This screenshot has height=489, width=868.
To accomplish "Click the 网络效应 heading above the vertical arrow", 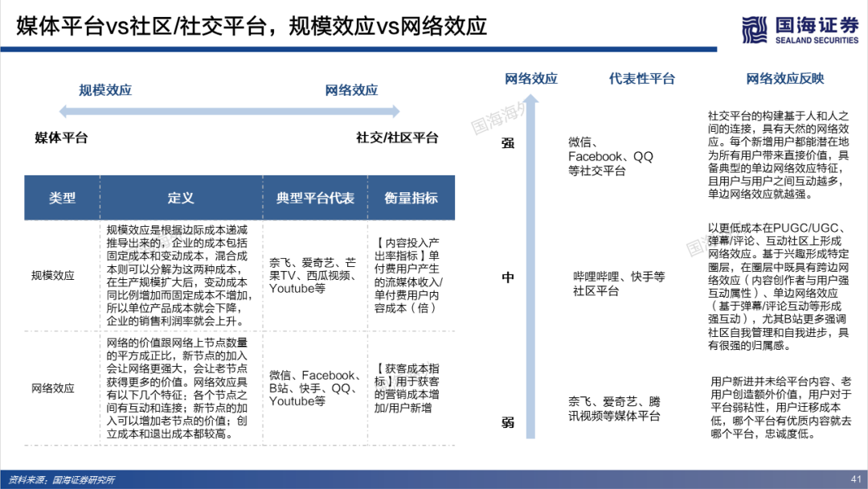I will (531, 79).
